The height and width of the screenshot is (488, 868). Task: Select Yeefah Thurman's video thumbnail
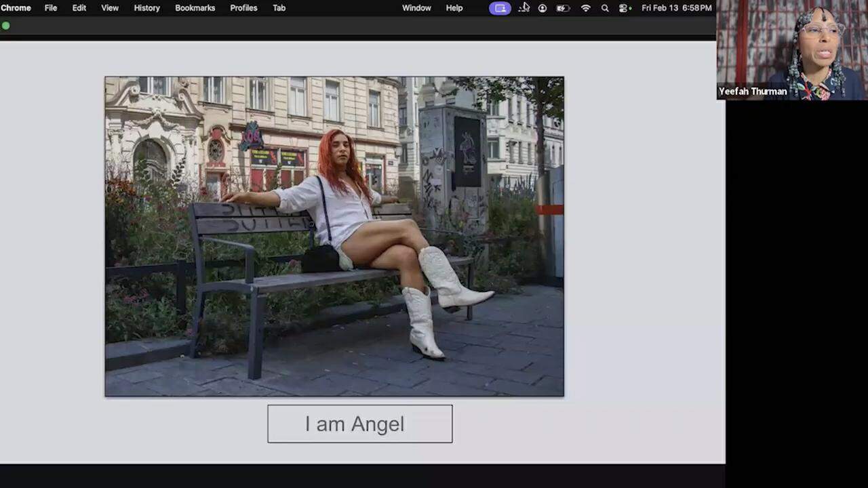click(791, 49)
